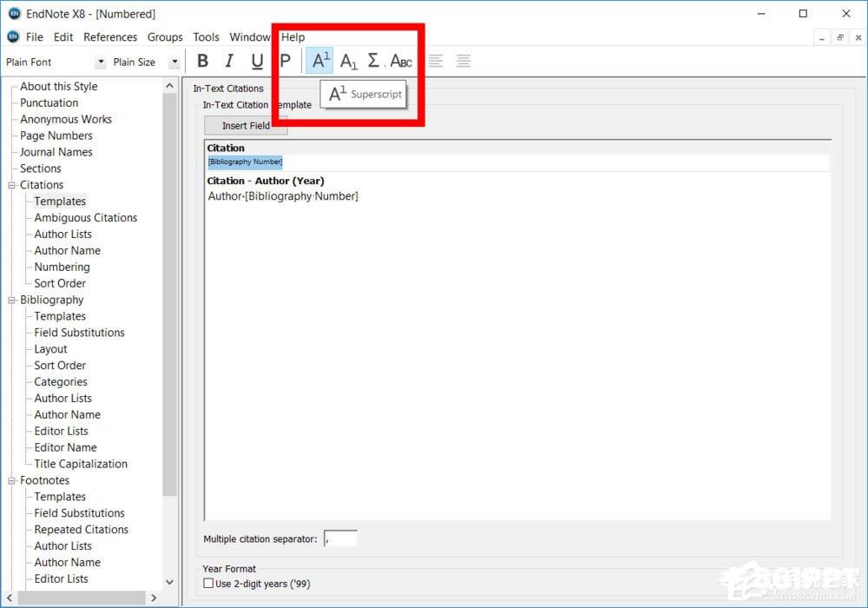Collapse the Footnotes tree node

tap(11, 480)
